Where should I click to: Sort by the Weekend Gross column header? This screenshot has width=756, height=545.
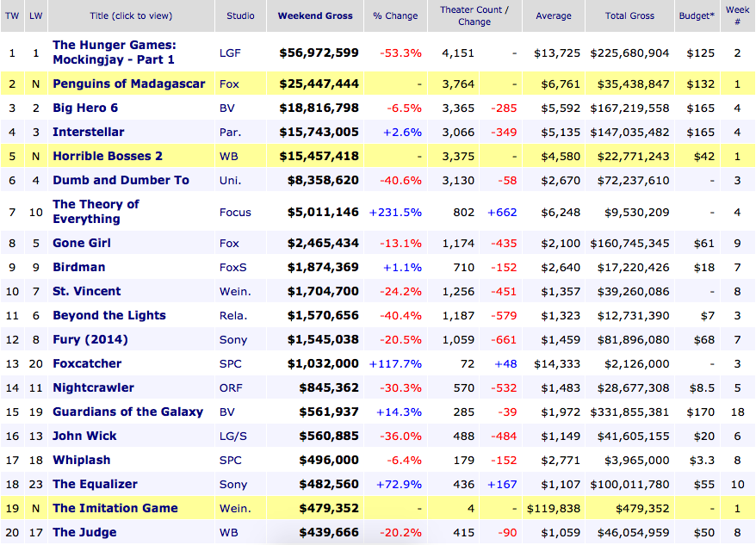(315, 15)
